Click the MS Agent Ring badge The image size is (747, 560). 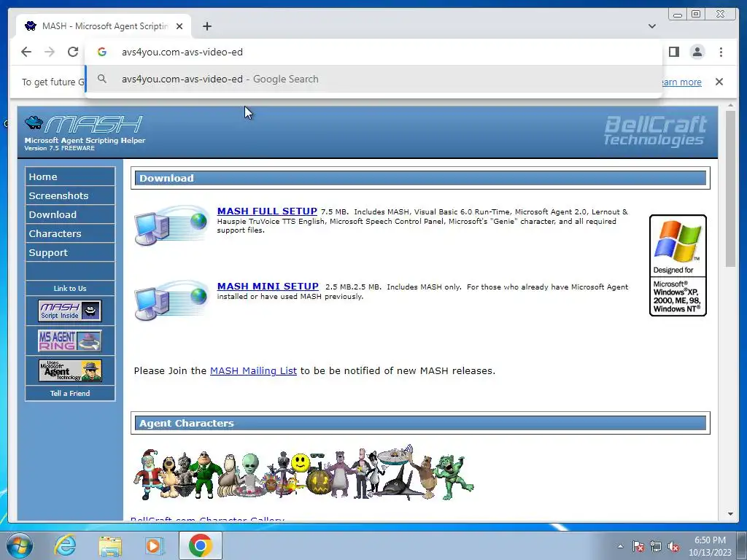click(70, 341)
